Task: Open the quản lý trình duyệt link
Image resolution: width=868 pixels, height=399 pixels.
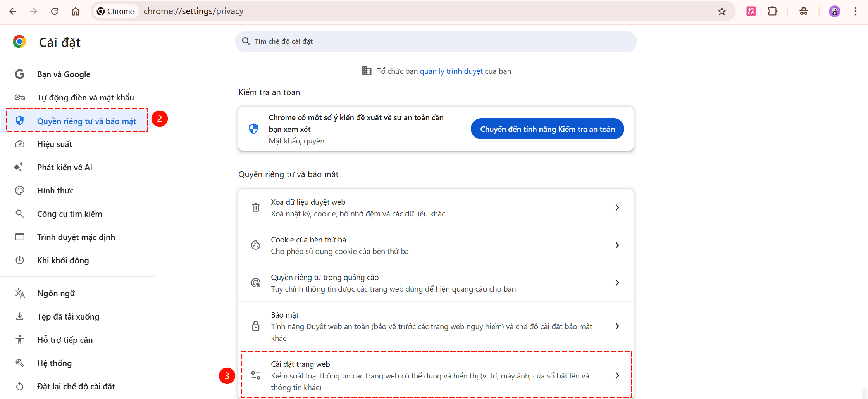Action: 451,71
